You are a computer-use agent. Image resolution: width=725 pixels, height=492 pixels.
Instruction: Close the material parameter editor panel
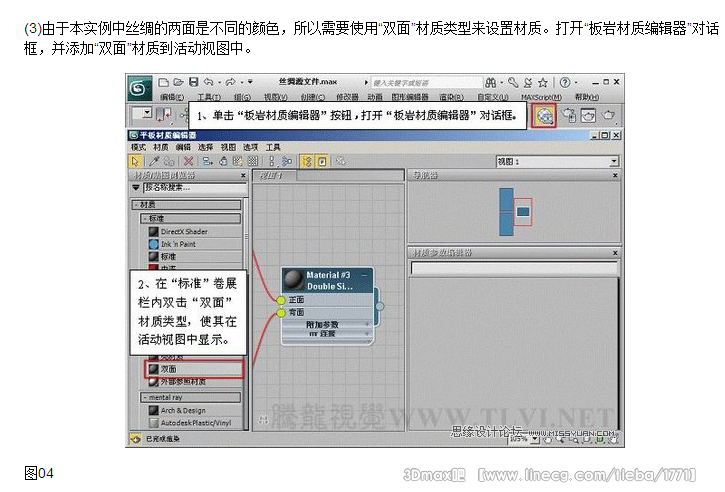tap(615, 253)
